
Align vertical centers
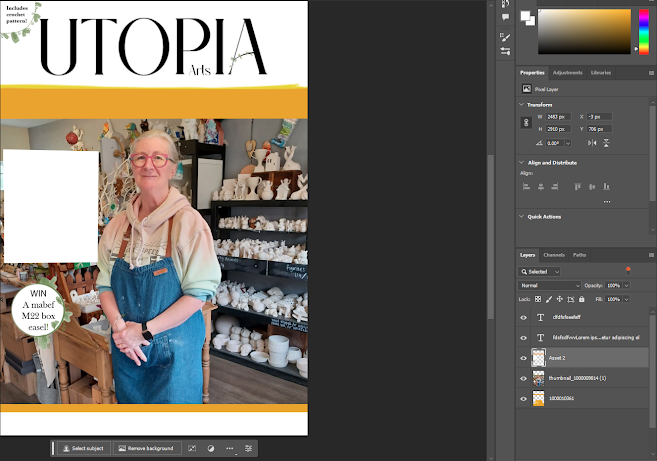coord(592,186)
